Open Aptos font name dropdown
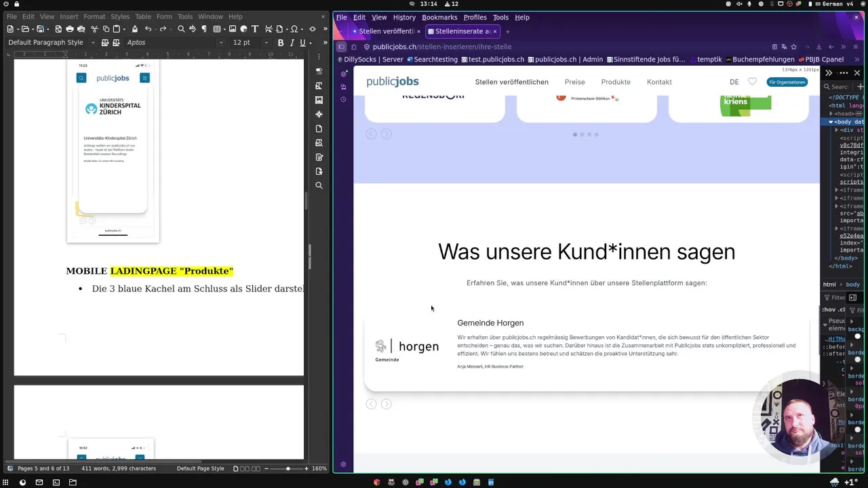The width and height of the screenshot is (868, 488). point(221,43)
